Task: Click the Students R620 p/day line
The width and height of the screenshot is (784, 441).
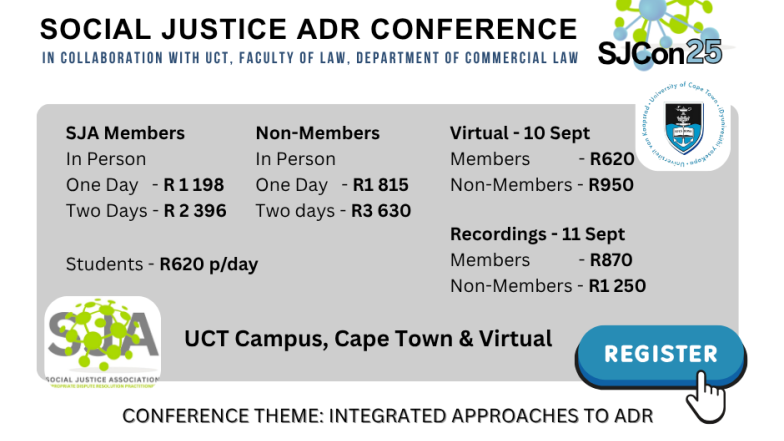Action: 162,264
